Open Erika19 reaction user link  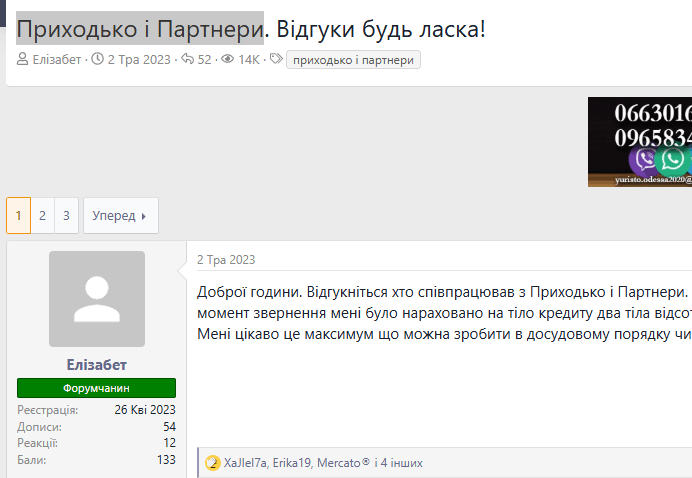click(292, 463)
